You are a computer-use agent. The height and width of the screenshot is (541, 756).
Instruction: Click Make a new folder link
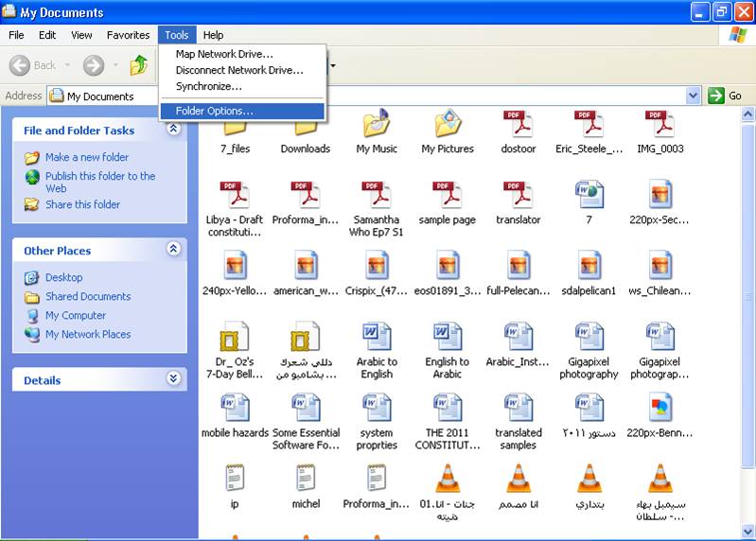point(86,157)
